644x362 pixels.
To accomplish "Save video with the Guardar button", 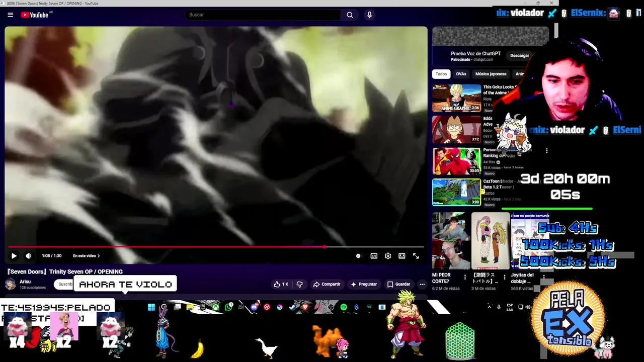I will pyautogui.click(x=398, y=284).
